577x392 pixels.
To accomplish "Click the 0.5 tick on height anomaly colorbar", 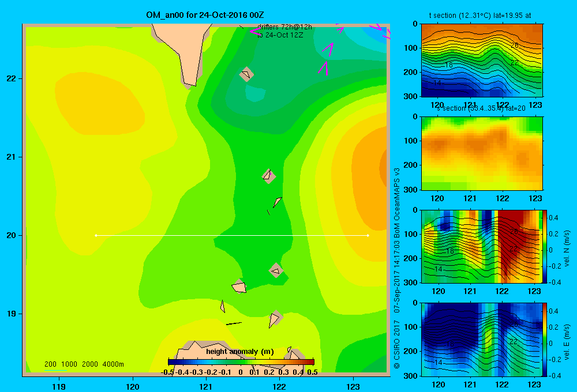I will click(x=312, y=372).
